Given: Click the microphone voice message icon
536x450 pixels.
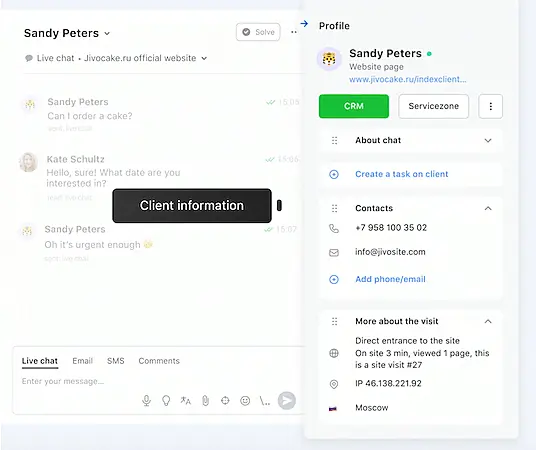Looking at the screenshot, I should tap(146, 400).
